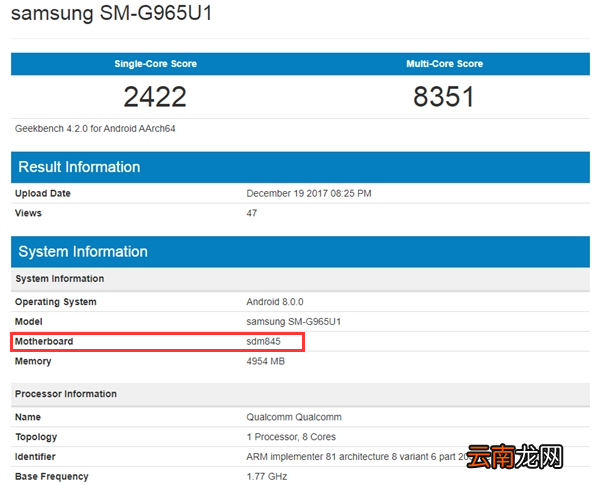The height and width of the screenshot is (485, 600).
Task: Select the Android 8.0.0 value
Action: point(275,302)
